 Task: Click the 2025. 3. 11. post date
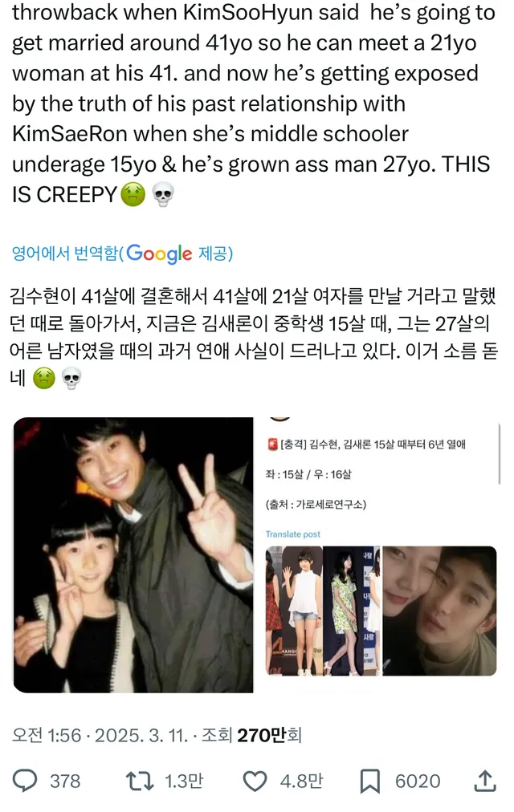pos(141,735)
